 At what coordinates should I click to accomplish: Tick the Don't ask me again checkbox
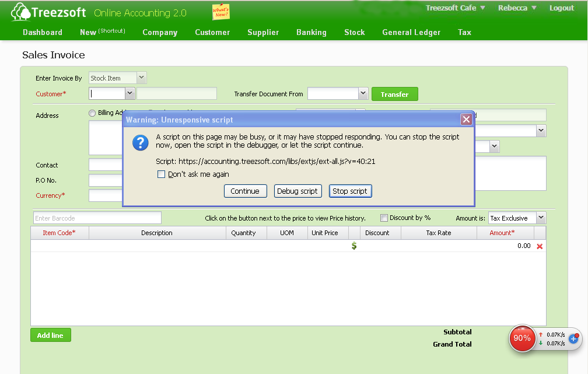161,174
